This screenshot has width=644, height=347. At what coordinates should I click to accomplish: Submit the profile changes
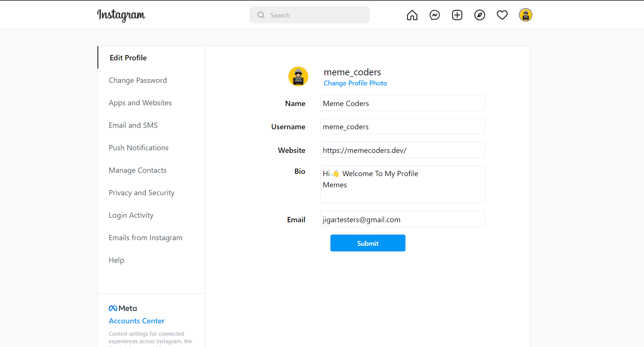368,243
